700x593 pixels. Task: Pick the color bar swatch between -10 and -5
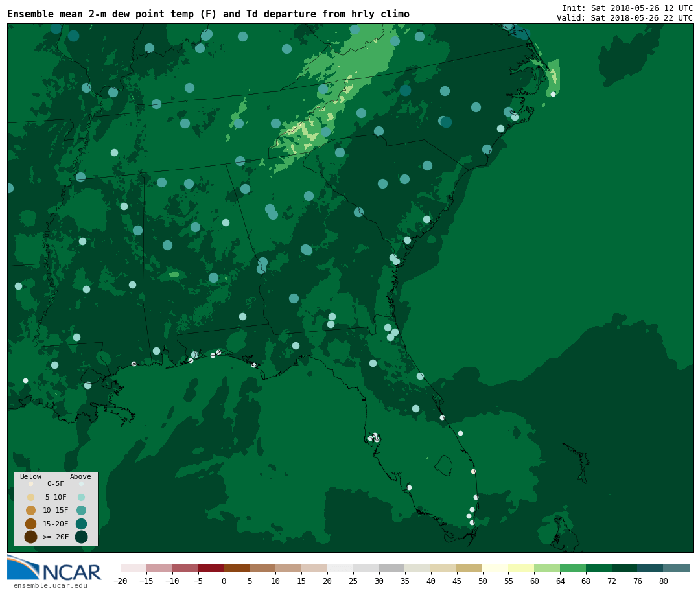pyautogui.click(x=185, y=568)
